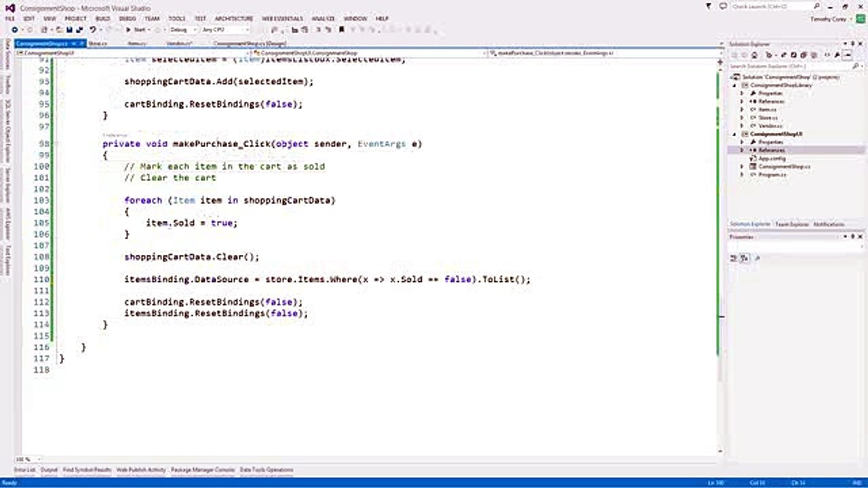The height and width of the screenshot is (488, 868).
Task: Click the Properties panel pin icon
Action: click(x=852, y=237)
